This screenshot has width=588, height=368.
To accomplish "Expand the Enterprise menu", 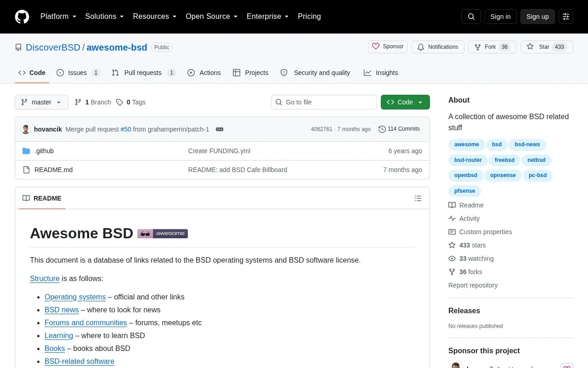I will point(268,17).
